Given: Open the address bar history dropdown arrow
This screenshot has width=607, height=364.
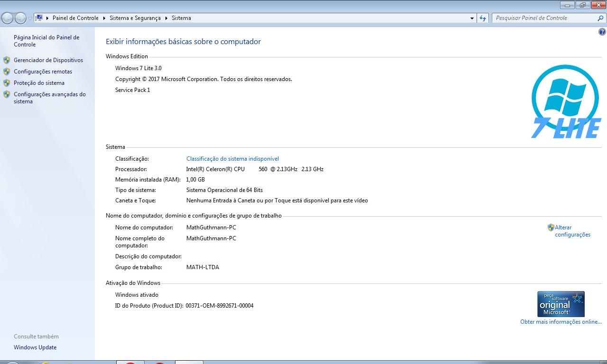Looking at the screenshot, I should (x=472, y=18).
